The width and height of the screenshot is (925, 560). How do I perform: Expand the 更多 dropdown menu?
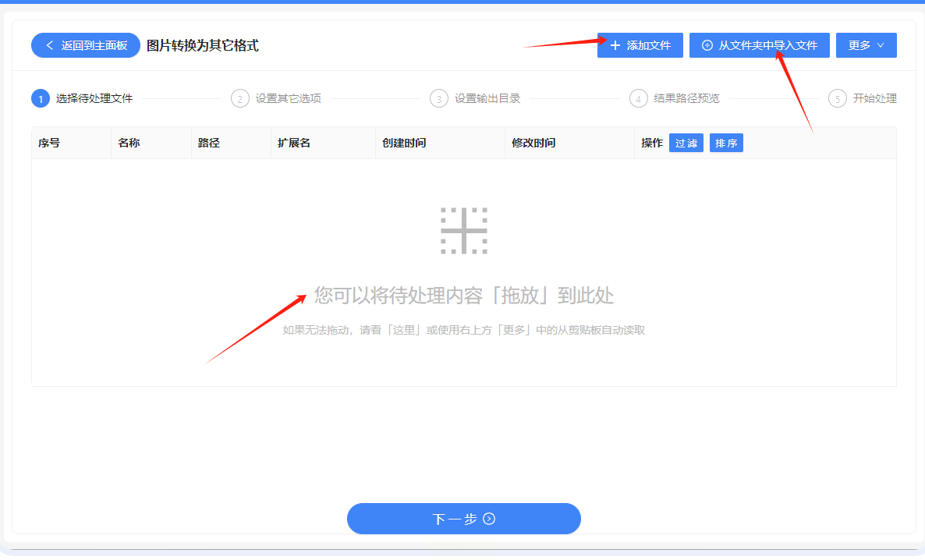(x=866, y=45)
